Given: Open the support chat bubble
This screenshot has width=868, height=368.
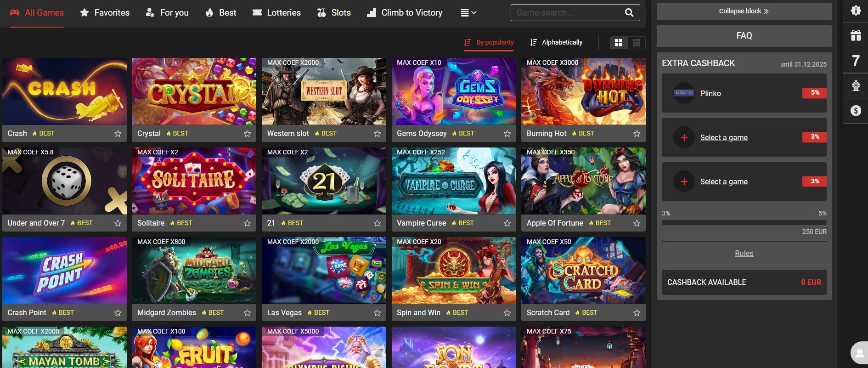Looking at the screenshot, I should click(859, 353).
